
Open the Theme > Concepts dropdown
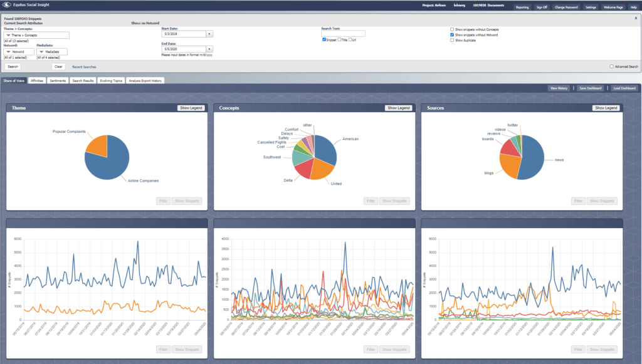pos(36,35)
